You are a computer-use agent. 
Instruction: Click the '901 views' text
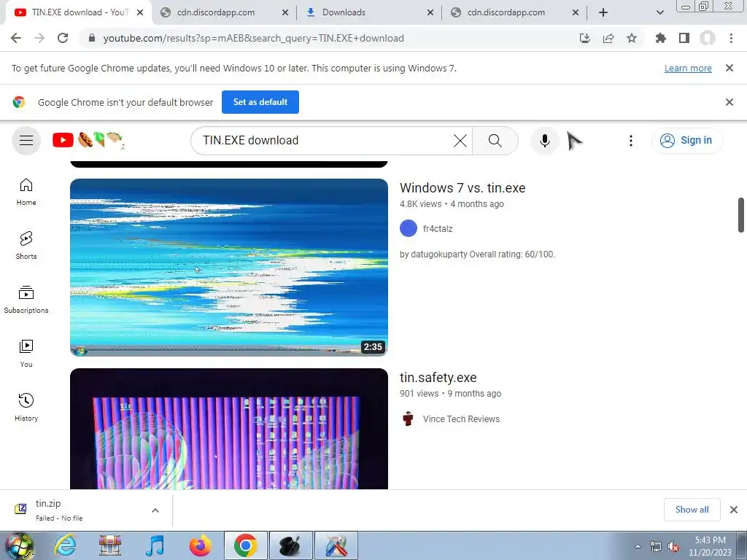(419, 393)
